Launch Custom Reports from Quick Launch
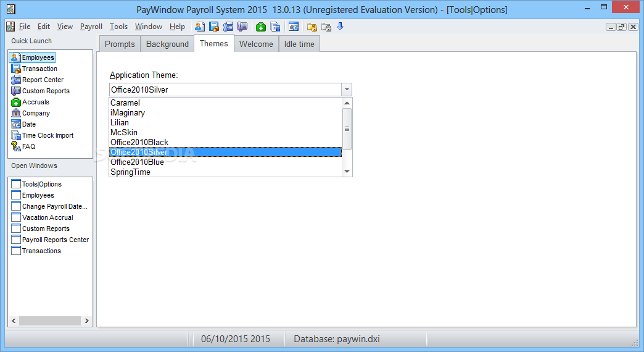 [x=40, y=91]
